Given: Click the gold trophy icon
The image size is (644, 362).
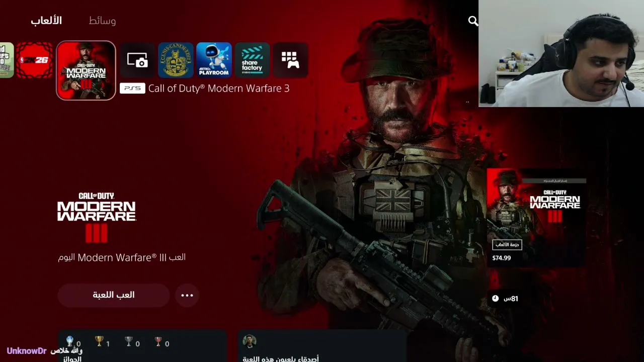Looking at the screenshot, I should [x=99, y=342].
